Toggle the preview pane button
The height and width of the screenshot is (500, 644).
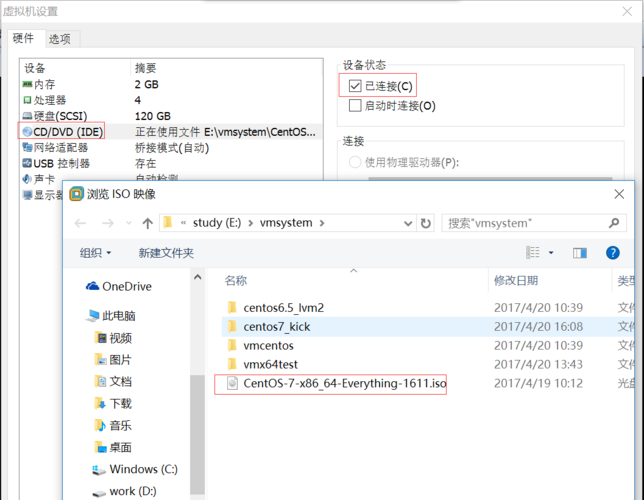(x=580, y=253)
